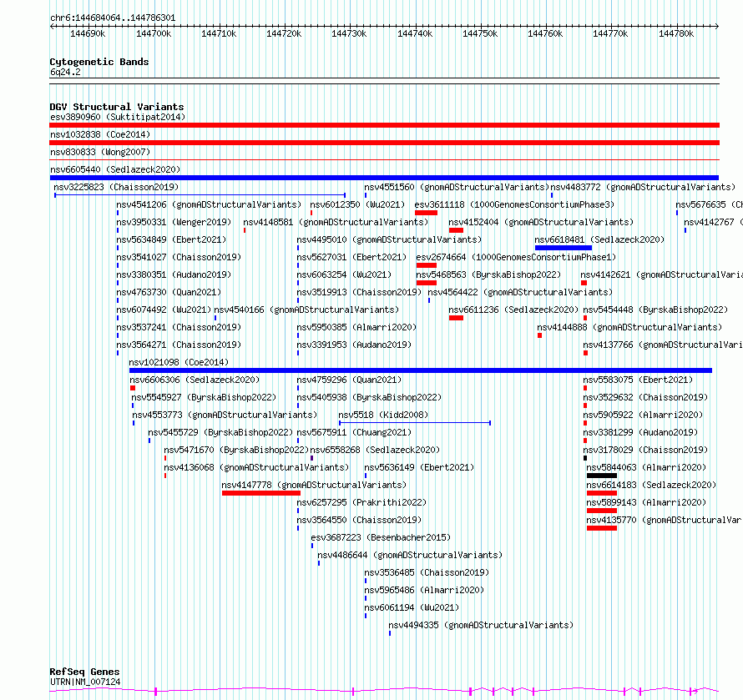This screenshot has height=700, width=743.
Task: Open nsv4553773 gnomADStructuralVariants label
Action: [x=225, y=415]
